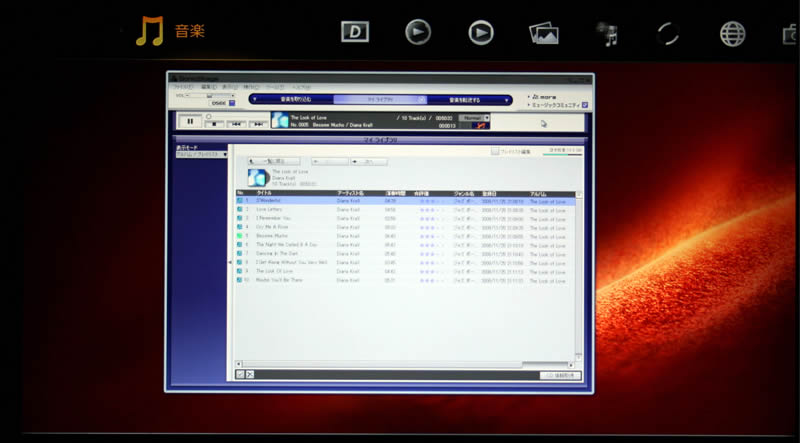
Task: Expand the display mode dropdown in sidebar
Action: tap(201, 155)
